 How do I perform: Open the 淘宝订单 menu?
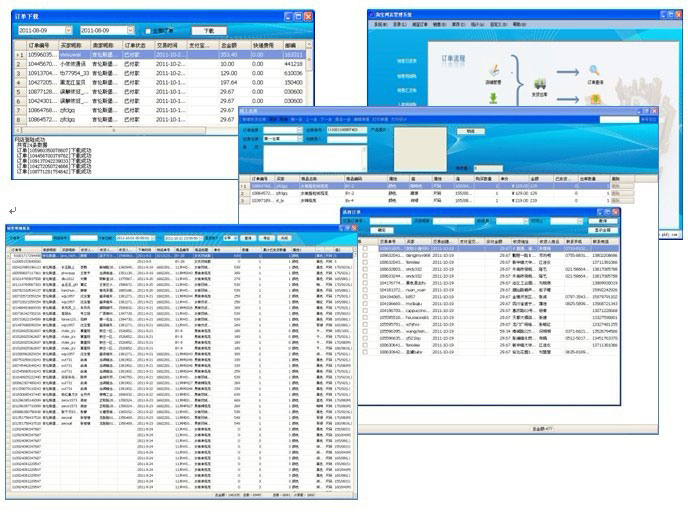(419, 25)
